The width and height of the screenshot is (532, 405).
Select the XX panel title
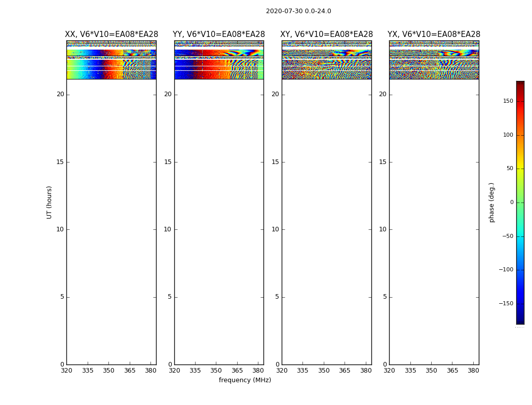111,34
